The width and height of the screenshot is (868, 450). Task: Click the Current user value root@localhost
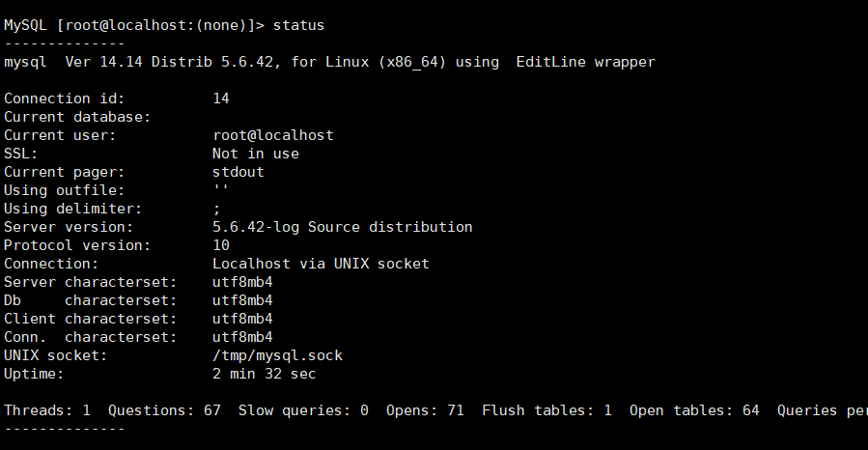pos(273,135)
